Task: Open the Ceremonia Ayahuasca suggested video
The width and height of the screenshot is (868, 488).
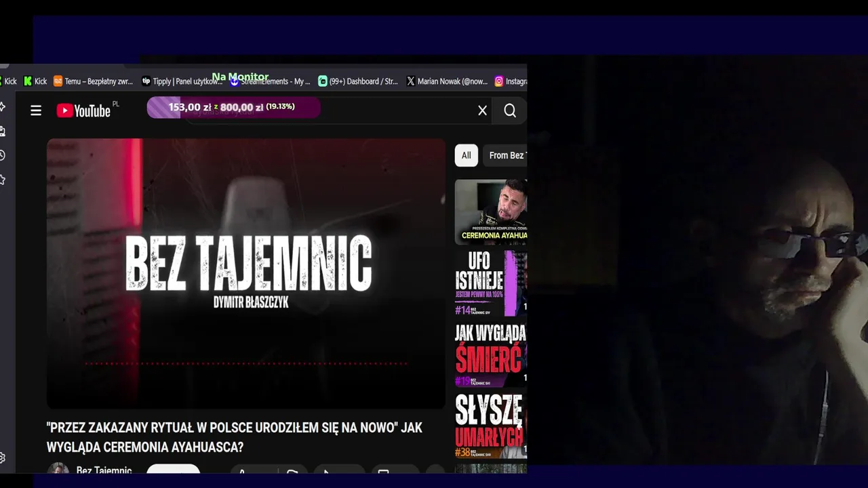Action: pos(491,212)
